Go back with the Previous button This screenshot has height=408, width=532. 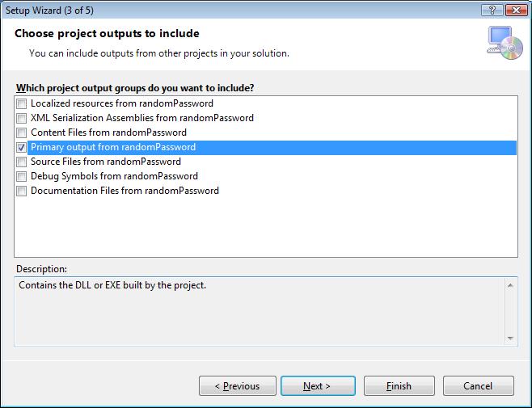point(237,386)
